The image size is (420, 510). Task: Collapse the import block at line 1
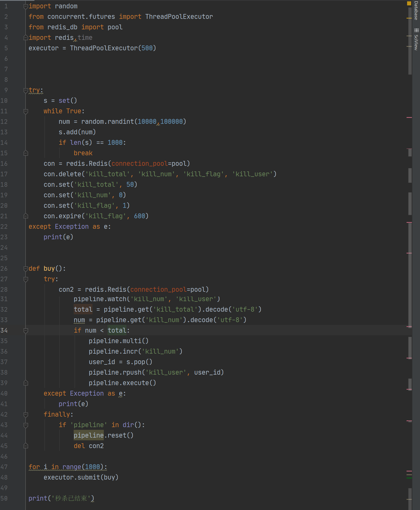(26, 6)
